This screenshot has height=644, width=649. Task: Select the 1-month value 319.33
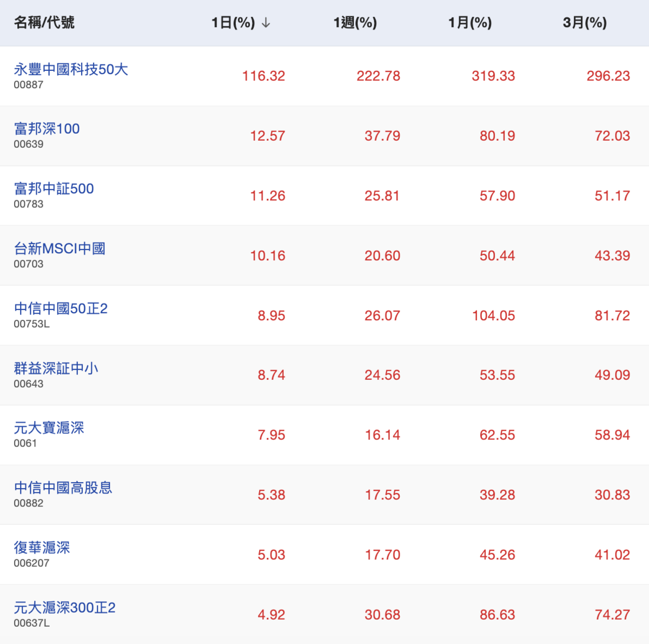pos(493,76)
